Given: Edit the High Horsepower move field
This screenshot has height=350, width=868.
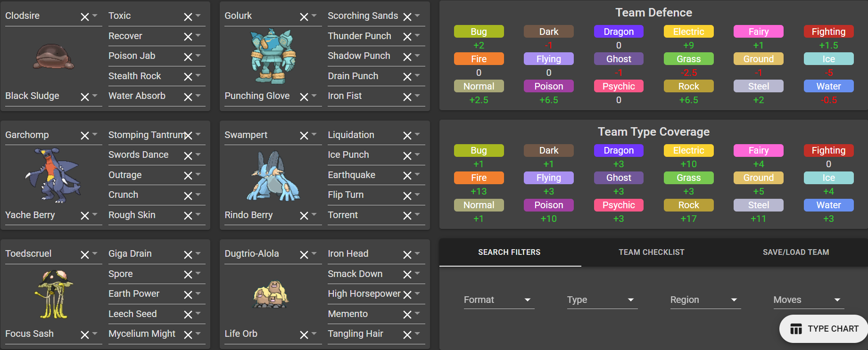Looking at the screenshot, I should 376,294.
